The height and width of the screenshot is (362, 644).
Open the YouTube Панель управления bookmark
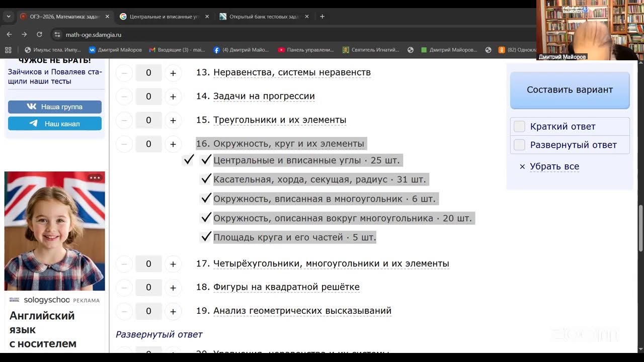pyautogui.click(x=306, y=50)
